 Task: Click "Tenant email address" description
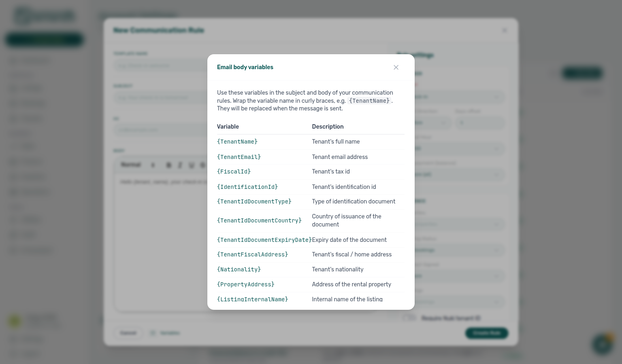coord(340,157)
